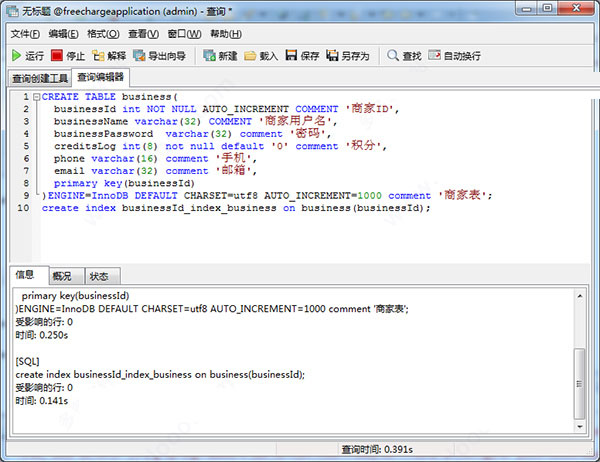The width and height of the screenshot is (600, 462).
Task: Load a query file via 载入
Action: 261,56
